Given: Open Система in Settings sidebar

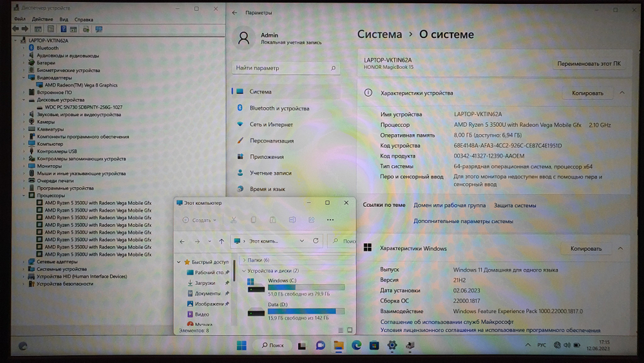Looking at the screenshot, I should pyautogui.click(x=287, y=92).
